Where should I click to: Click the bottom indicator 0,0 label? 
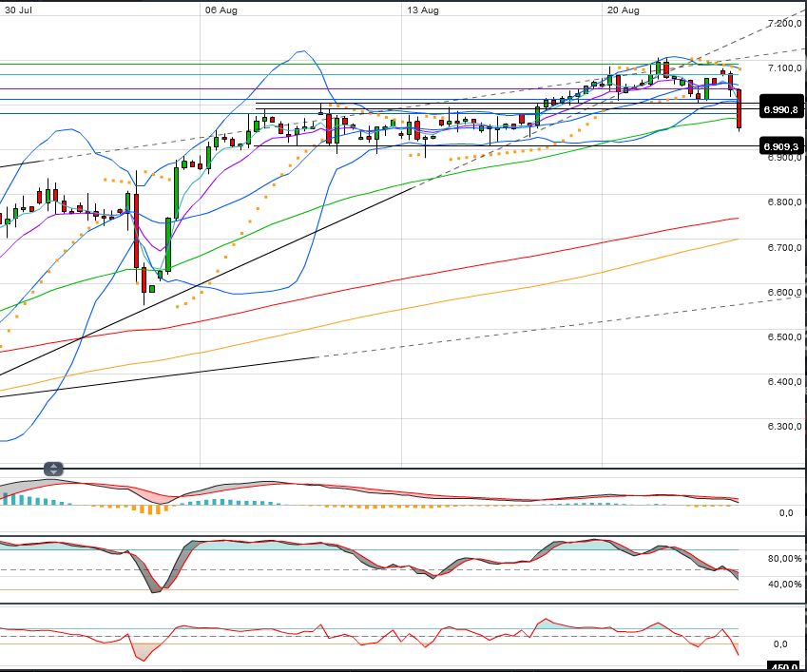pyautogui.click(x=780, y=644)
